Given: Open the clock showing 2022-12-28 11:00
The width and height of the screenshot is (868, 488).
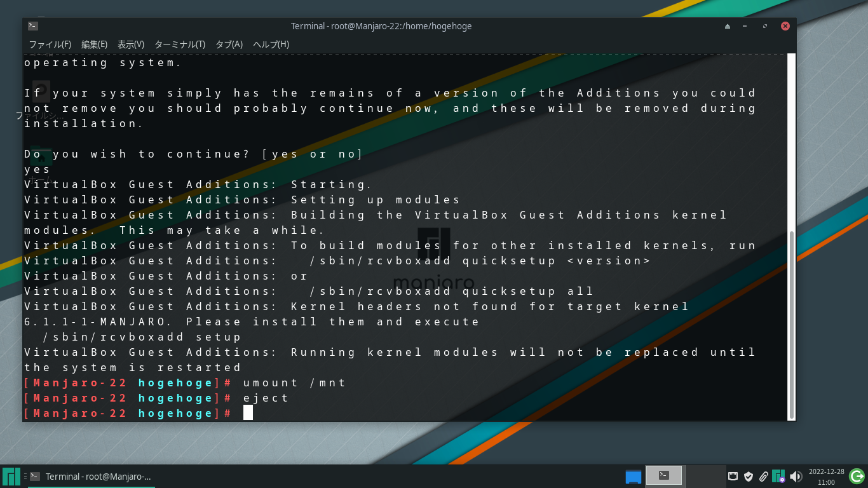Looking at the screenshot, I should click(826, 477).
